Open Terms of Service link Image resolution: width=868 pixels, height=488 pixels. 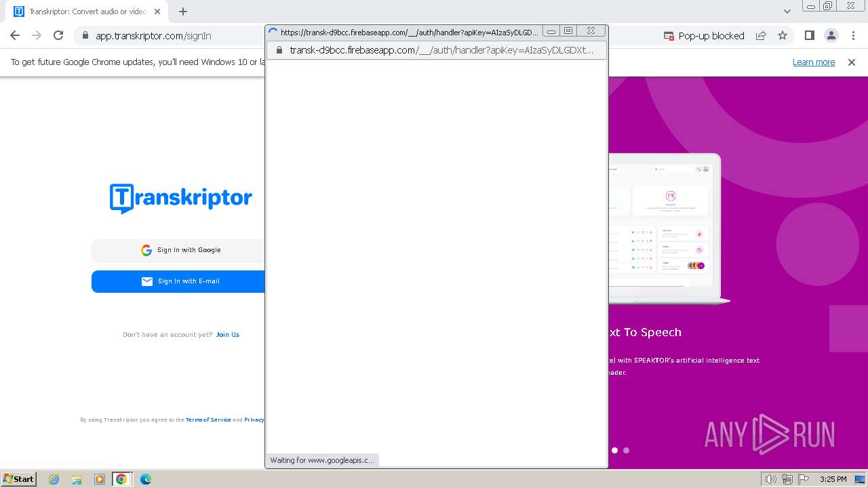(x=208, y=420)
